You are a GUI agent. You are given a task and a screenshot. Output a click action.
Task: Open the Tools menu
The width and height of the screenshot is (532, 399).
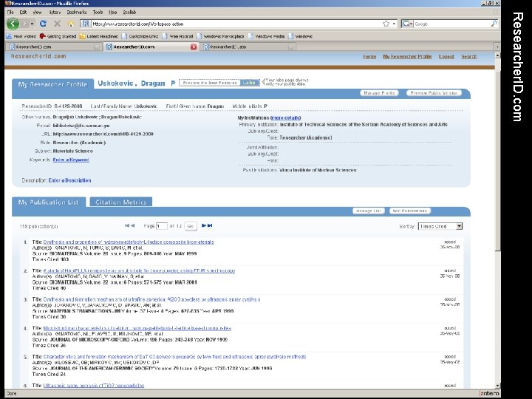(98, 13)
